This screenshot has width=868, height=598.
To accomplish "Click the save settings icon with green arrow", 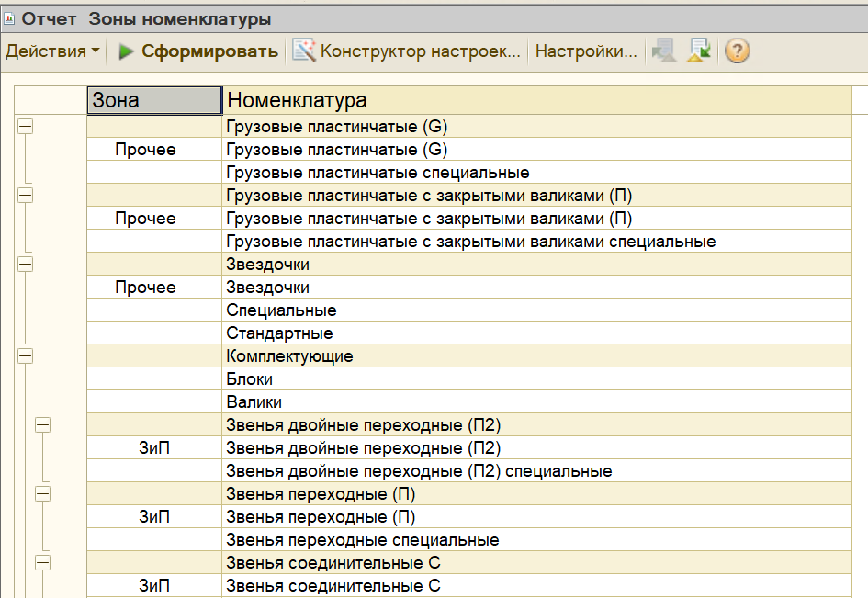I will [x=699, y=51].
